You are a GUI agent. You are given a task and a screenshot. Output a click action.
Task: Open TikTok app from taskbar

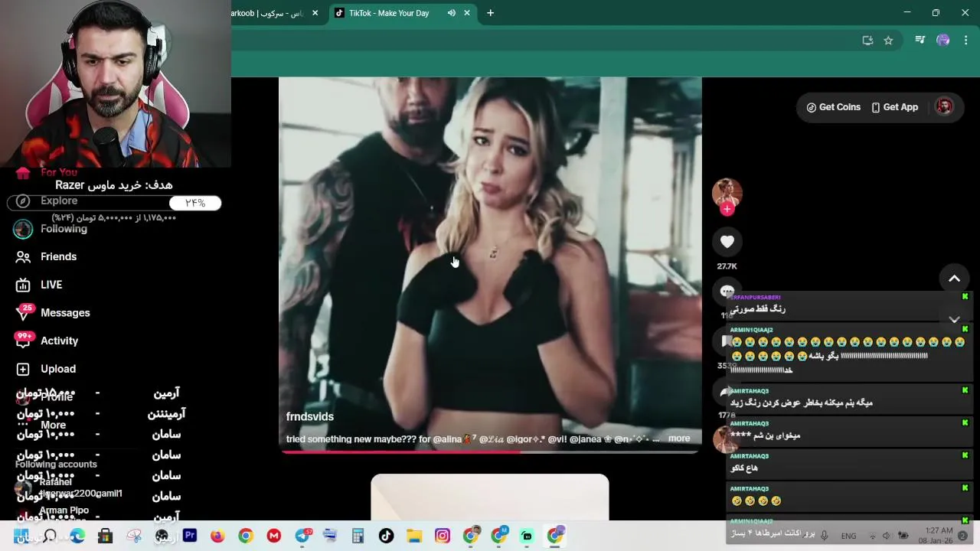(386, 536)
